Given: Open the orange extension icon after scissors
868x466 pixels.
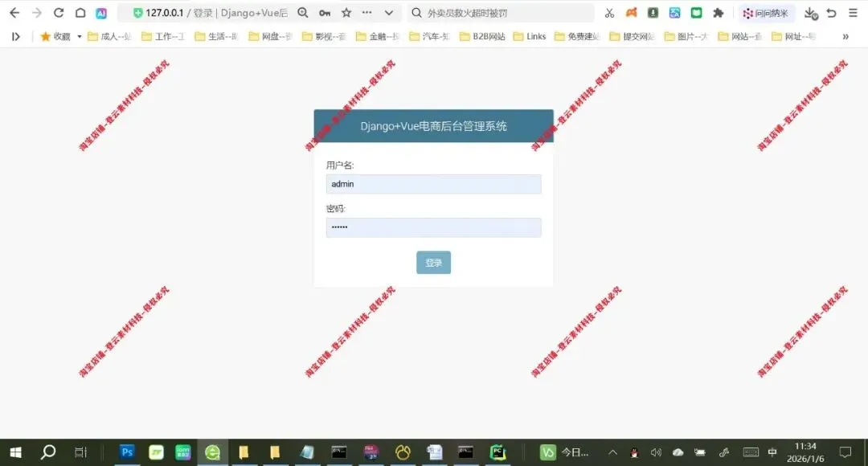Looking at the screenshot, I should [631, 13].
